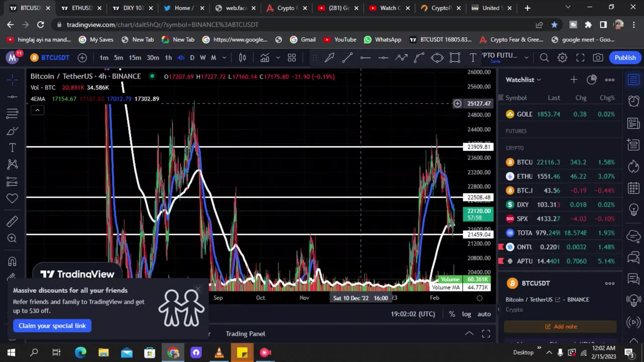Select the ruler measure tool
Screen dimensions: 644x362
click(x=13, y=221)
